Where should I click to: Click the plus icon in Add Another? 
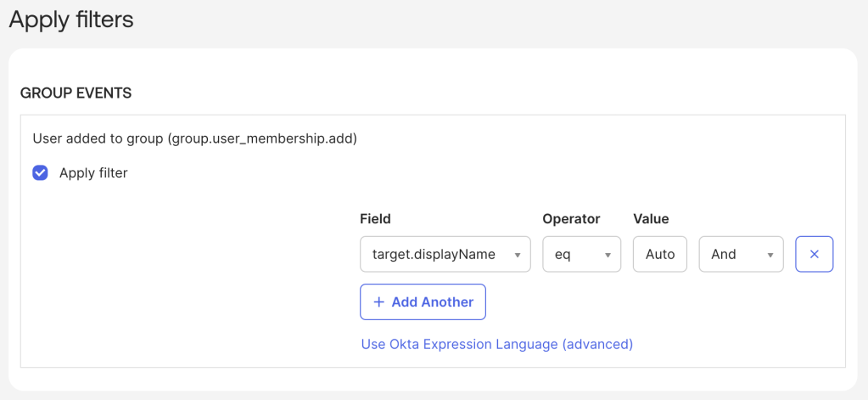(x=378, y=302)
